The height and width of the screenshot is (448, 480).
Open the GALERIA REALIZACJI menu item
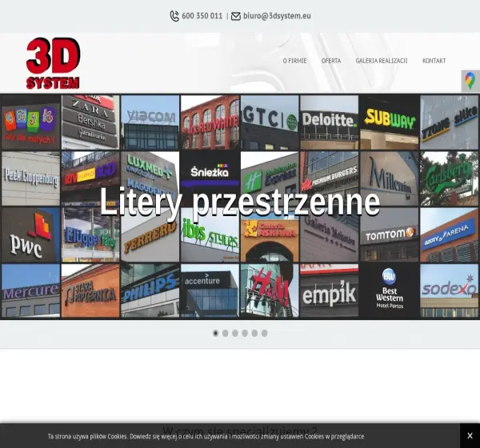(382, 61)
